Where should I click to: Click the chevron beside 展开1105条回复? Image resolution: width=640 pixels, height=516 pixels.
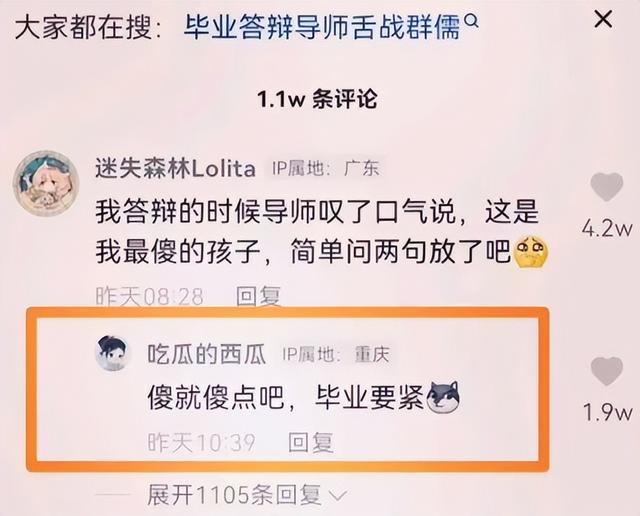click(x=338, y=496)
